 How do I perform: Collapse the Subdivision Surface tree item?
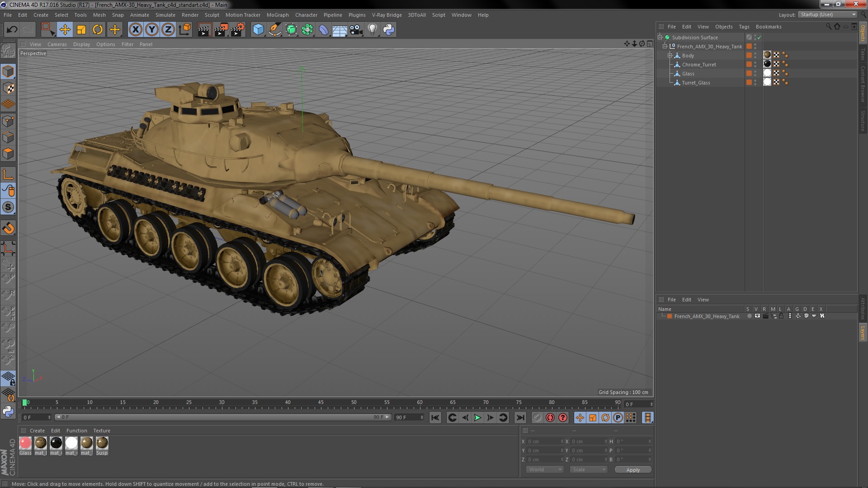660,38
